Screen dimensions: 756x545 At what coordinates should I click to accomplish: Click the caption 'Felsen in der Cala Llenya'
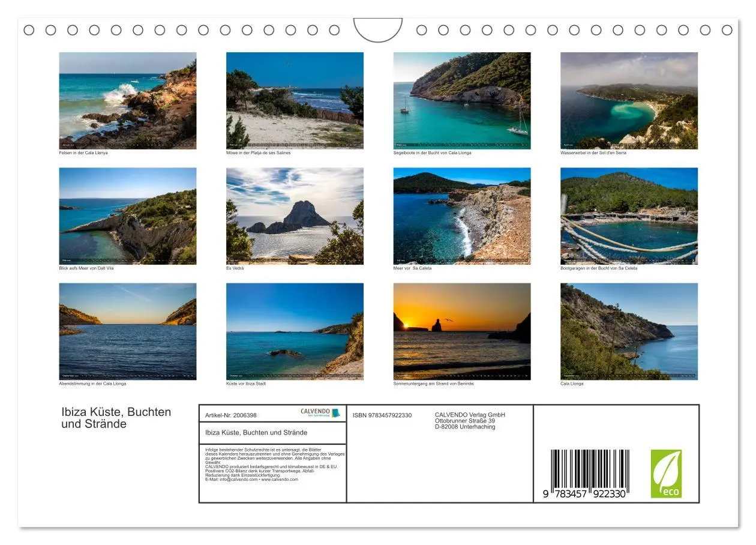(83, 153)
